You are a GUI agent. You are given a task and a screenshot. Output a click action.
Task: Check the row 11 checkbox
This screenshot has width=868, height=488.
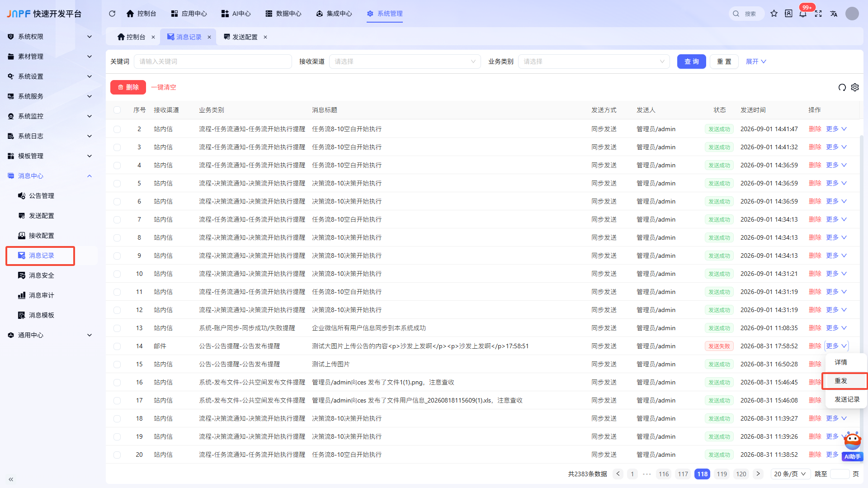pyautogui.click(x=117, y=292)
